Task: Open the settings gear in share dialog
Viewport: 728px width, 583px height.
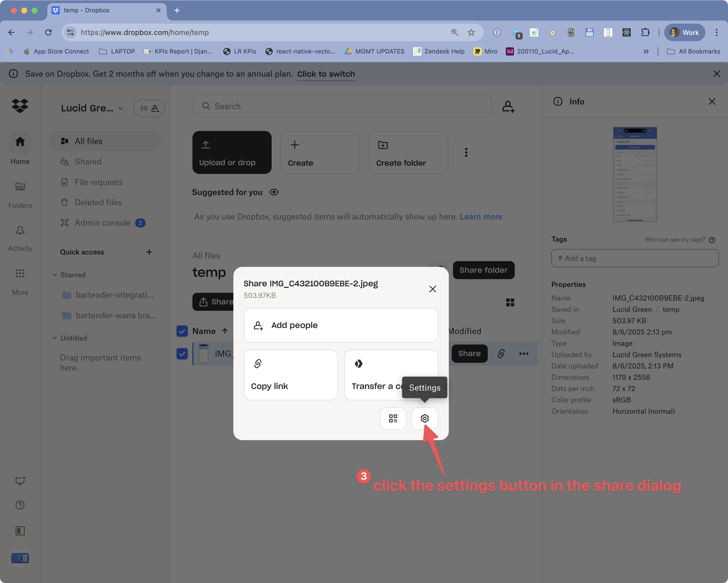Action: coord(424,419)
